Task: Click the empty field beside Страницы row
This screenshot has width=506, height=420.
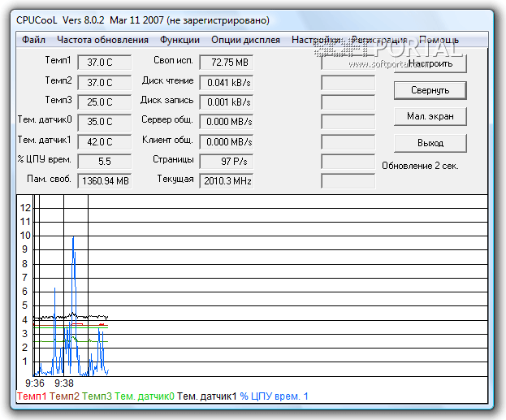Action: [348, 162]
